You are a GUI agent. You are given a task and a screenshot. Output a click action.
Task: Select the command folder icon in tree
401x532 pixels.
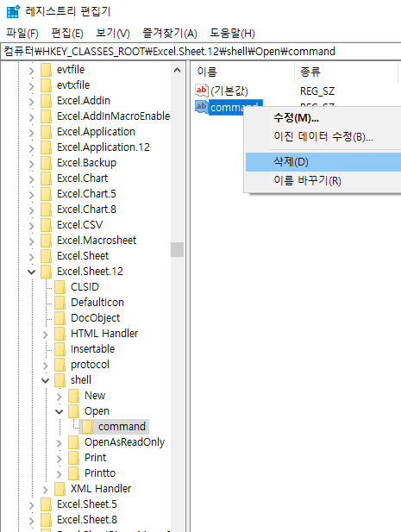tap(87, 427)
